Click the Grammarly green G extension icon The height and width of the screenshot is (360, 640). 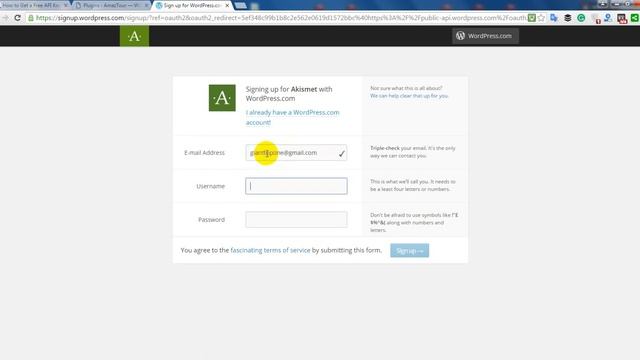(x=581, y=18)
